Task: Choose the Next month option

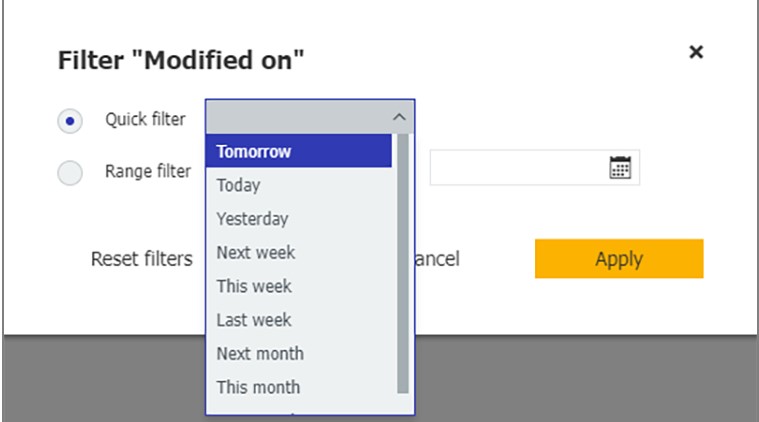Action: 299,353
